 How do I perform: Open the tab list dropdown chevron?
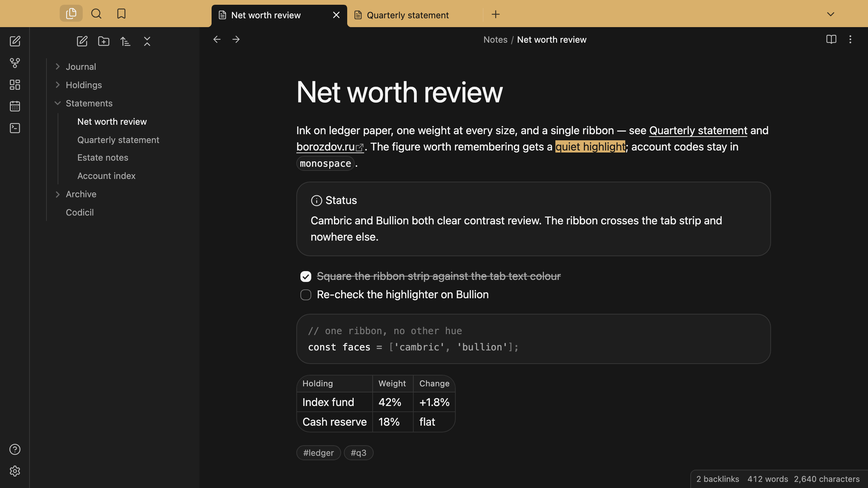click(x=831, y=14)
